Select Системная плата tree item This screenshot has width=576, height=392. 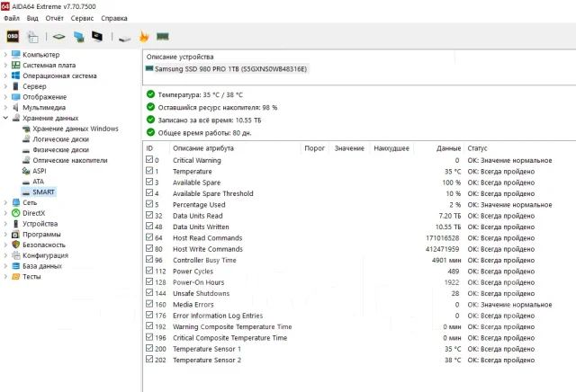49,66
